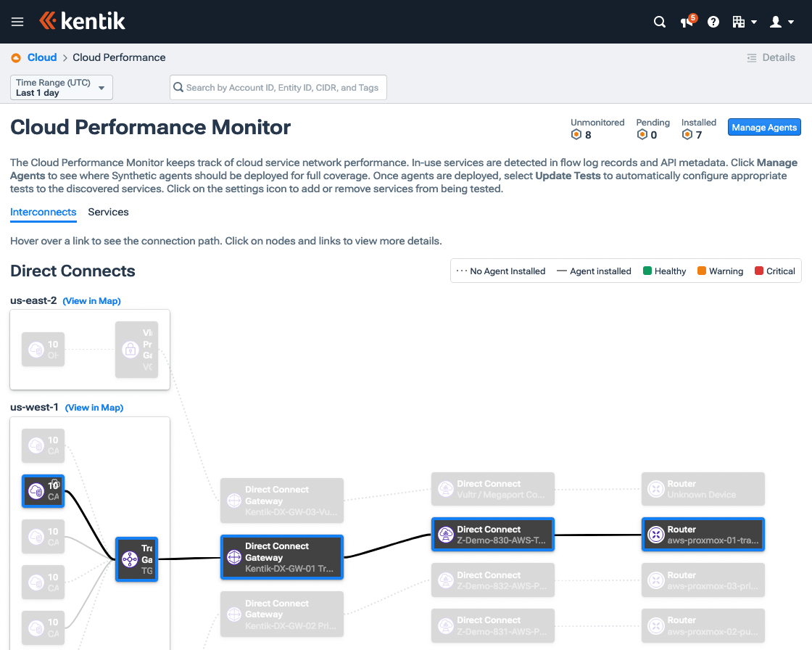
Task: Switch to the Services tab
Action: pyautogui.click(x=108, y=212)
